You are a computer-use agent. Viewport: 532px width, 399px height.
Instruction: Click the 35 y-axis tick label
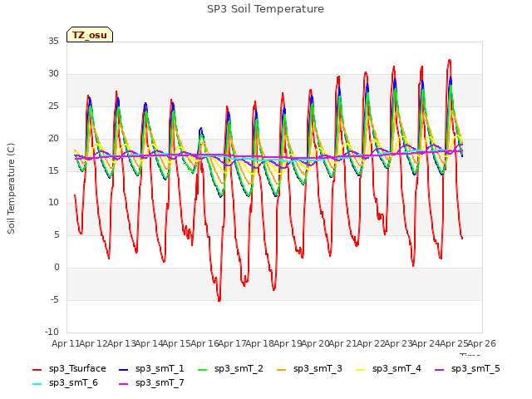click(53, 42)
